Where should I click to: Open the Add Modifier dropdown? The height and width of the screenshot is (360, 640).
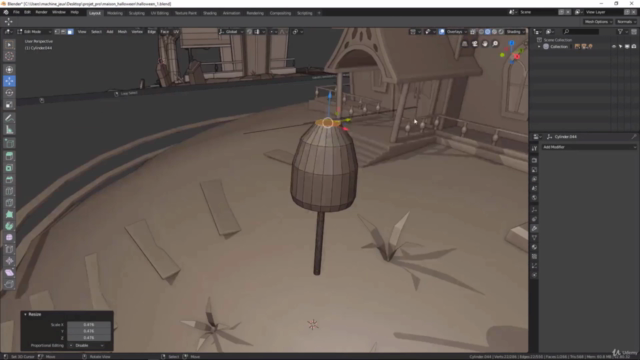(x=589, y=147)
